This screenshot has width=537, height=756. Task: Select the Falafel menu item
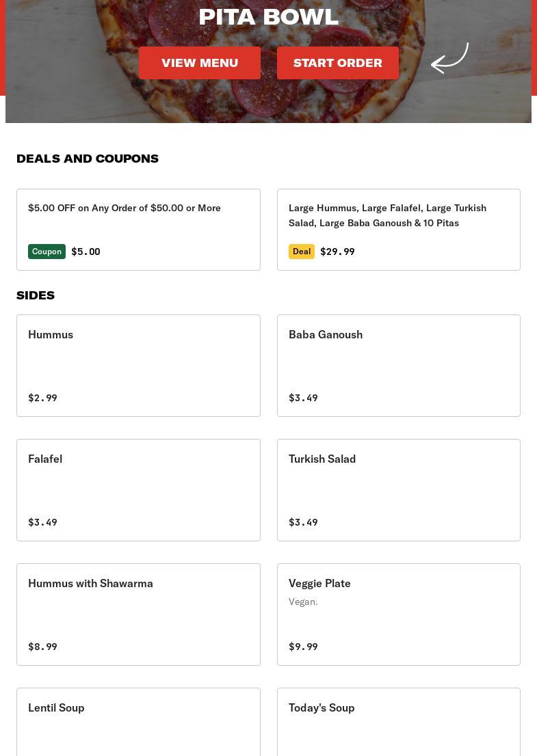138,489
